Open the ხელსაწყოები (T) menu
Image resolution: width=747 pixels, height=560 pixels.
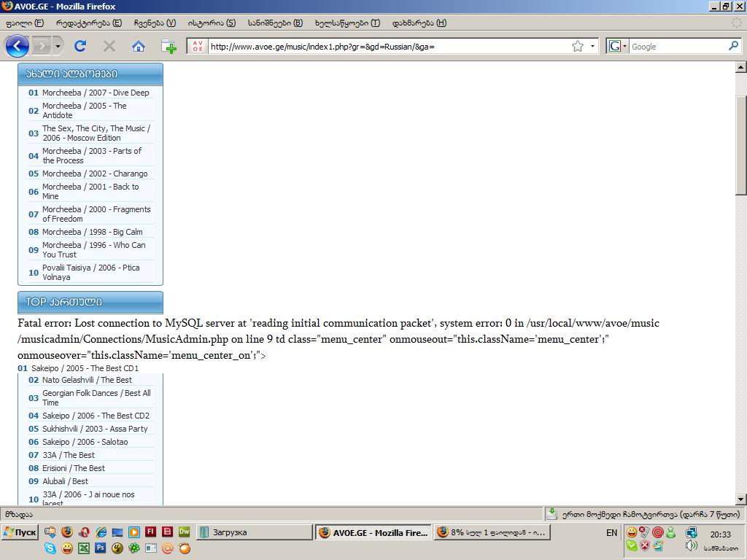[x=347, y=23]
